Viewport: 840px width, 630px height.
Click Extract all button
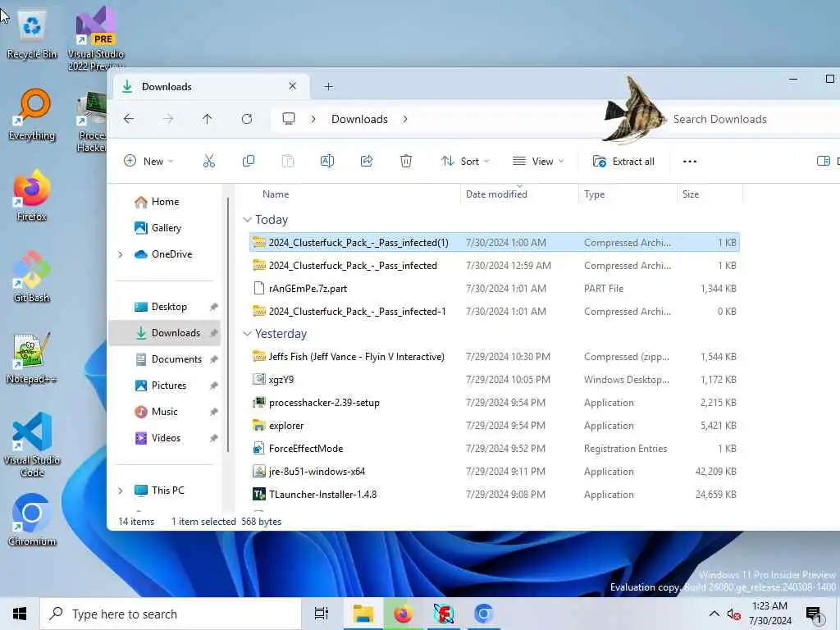click(x=623, y=162)
